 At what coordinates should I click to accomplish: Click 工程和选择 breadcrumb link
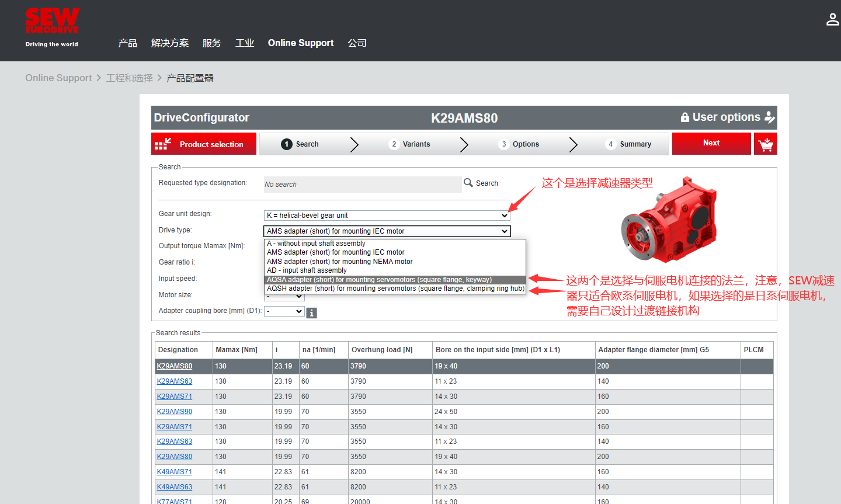[130, 78]
